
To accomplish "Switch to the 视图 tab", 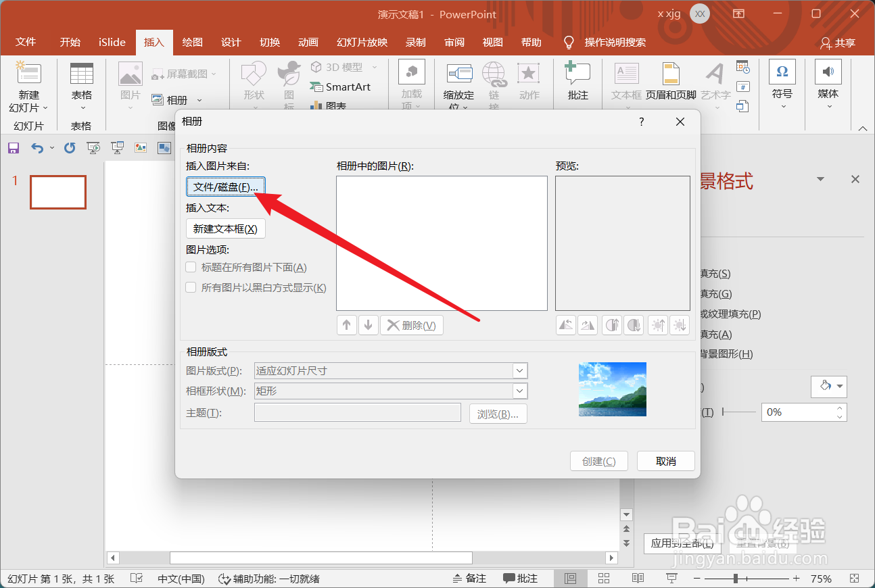I will coord(493,42).
